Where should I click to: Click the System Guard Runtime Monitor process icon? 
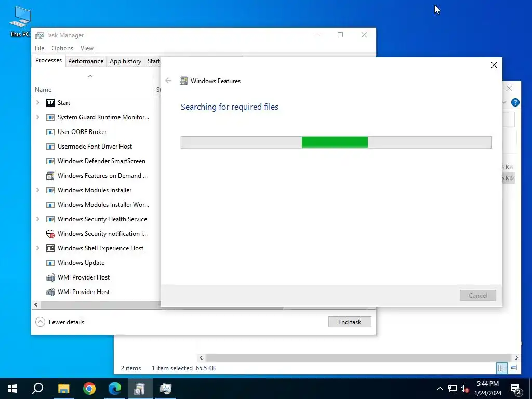(50, 117)
